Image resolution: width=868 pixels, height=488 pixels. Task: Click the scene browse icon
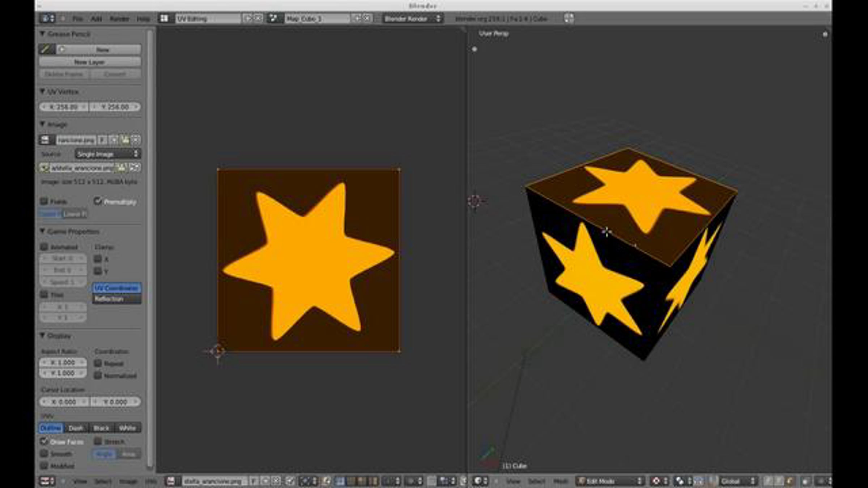pos(273,18)
